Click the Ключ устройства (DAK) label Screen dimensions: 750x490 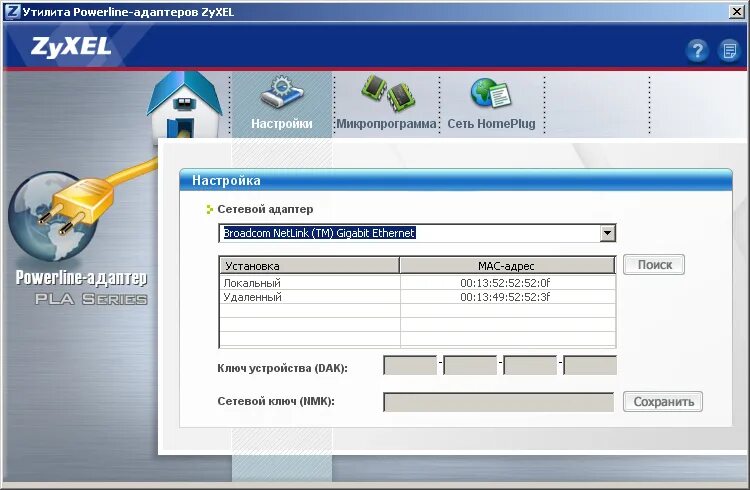(x=282, y=368)
